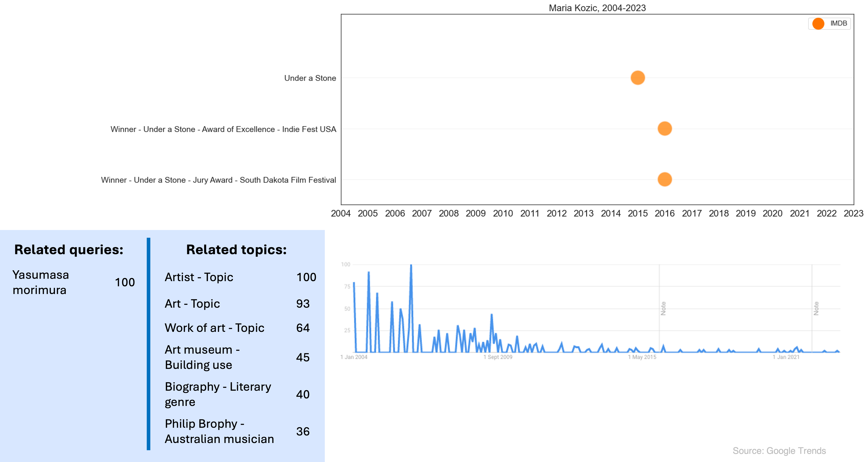Click the Art - Topic entry
This screenshot has width=868, height=462.
point(192,304)
